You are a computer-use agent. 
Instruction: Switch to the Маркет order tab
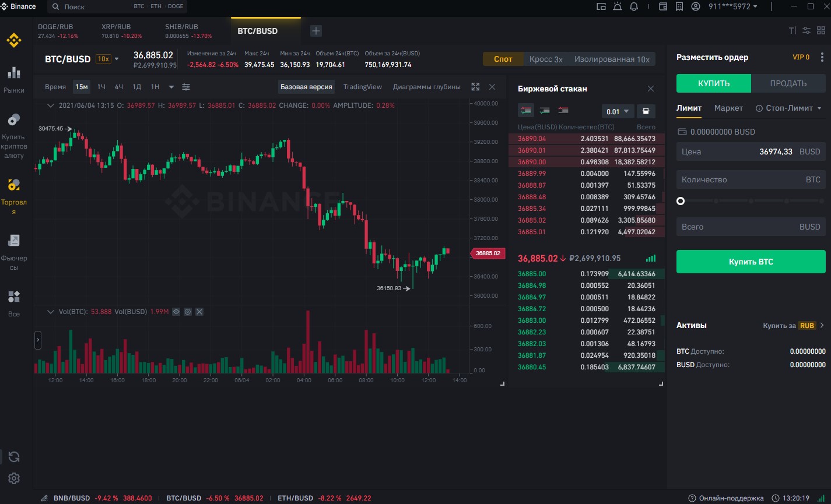click(x=728, y=108)
